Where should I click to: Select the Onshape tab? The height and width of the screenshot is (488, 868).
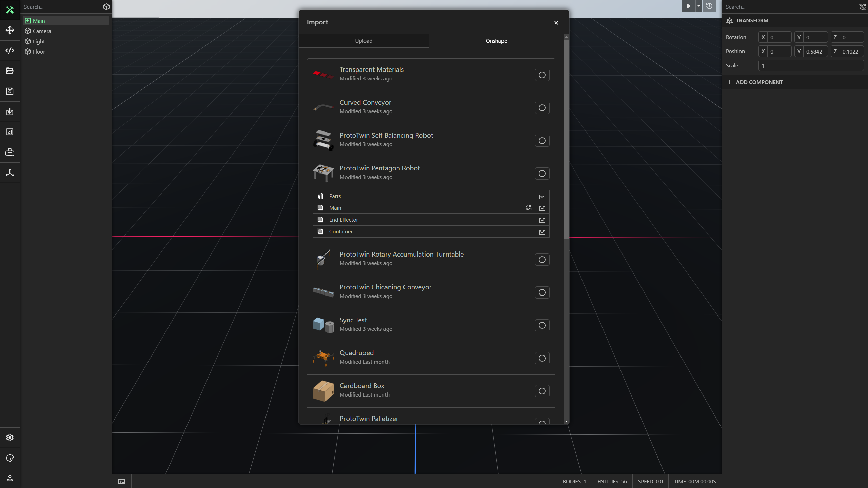coord(496,41)
